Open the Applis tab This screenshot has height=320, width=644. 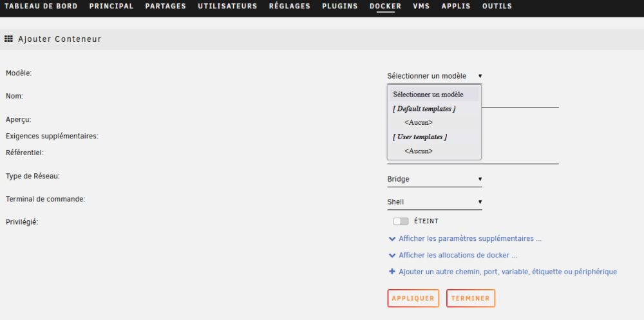point(456,6)
